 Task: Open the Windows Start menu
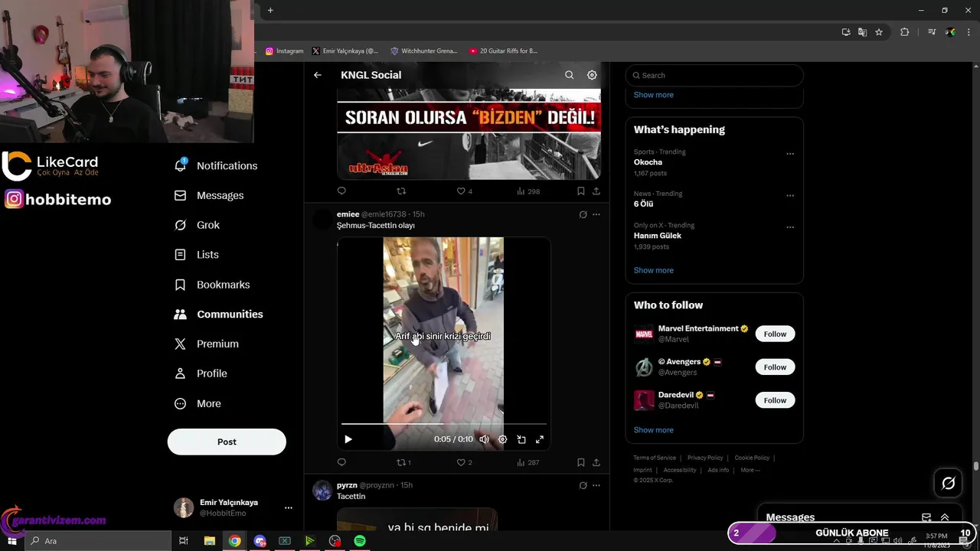tap(12, 541)
